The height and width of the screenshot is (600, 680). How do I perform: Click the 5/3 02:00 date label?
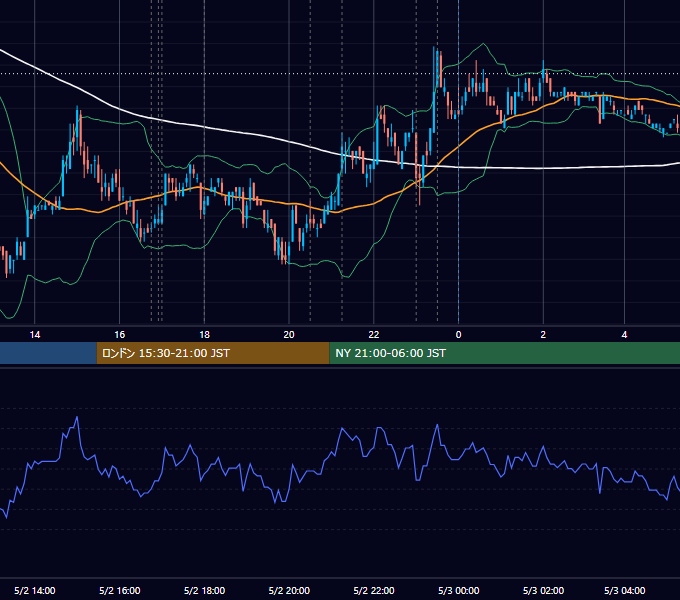(x=543, y=590)
